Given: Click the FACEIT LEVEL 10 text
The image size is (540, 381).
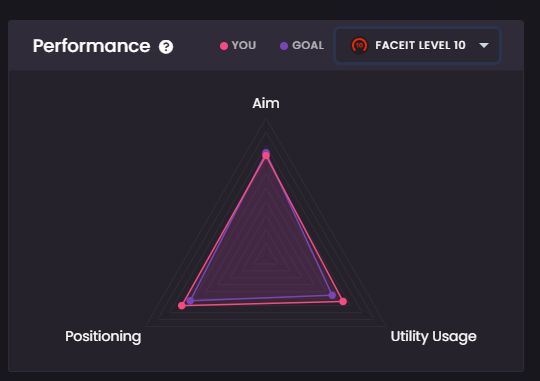Looking at the screenshot, I should (x=420, y=45).
